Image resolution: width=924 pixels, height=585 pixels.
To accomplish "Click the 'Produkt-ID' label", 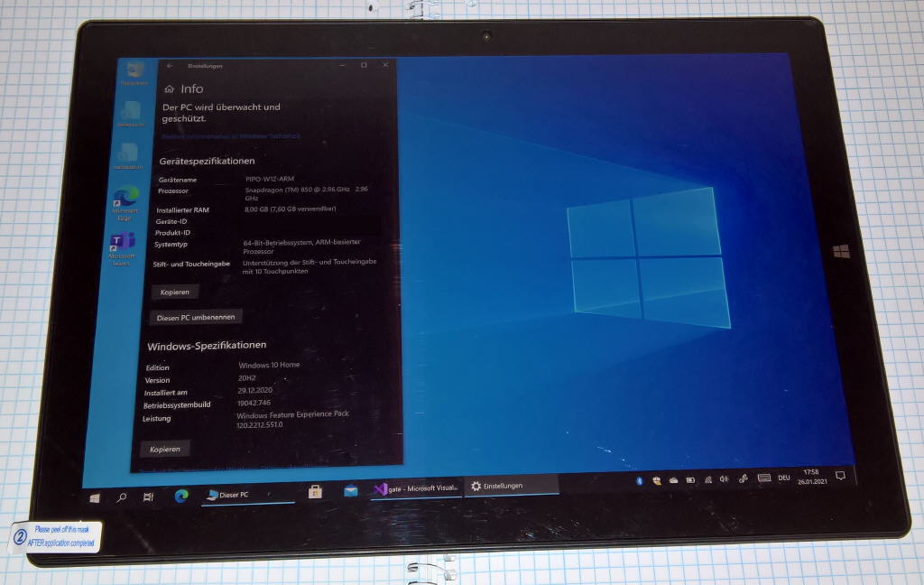I will (172, 233).
